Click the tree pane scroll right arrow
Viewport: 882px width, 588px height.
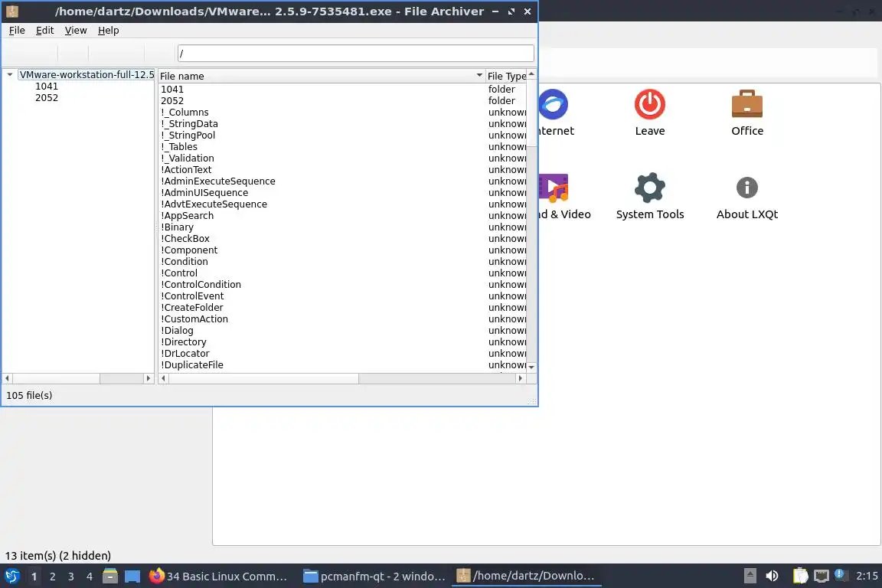[149, 379]
